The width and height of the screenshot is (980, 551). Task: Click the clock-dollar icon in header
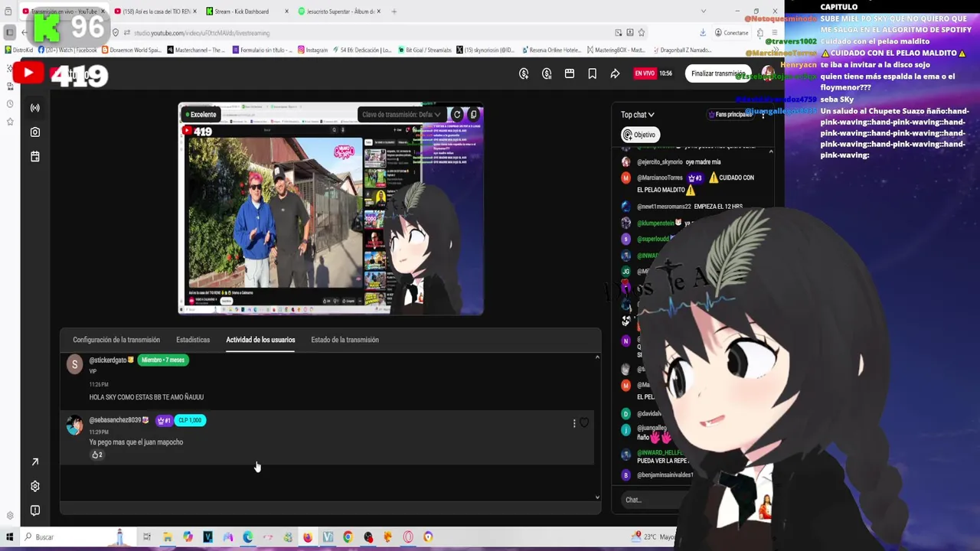tap(547, 73)
